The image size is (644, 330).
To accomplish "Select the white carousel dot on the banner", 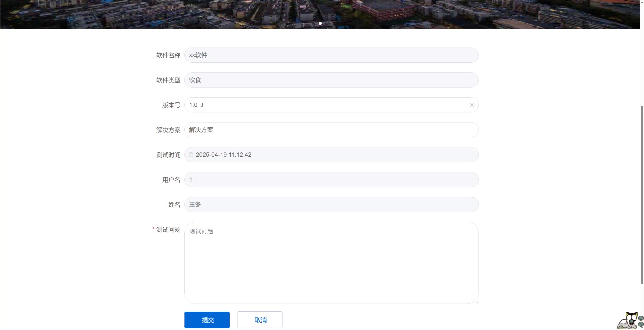I will click(320, 23).
